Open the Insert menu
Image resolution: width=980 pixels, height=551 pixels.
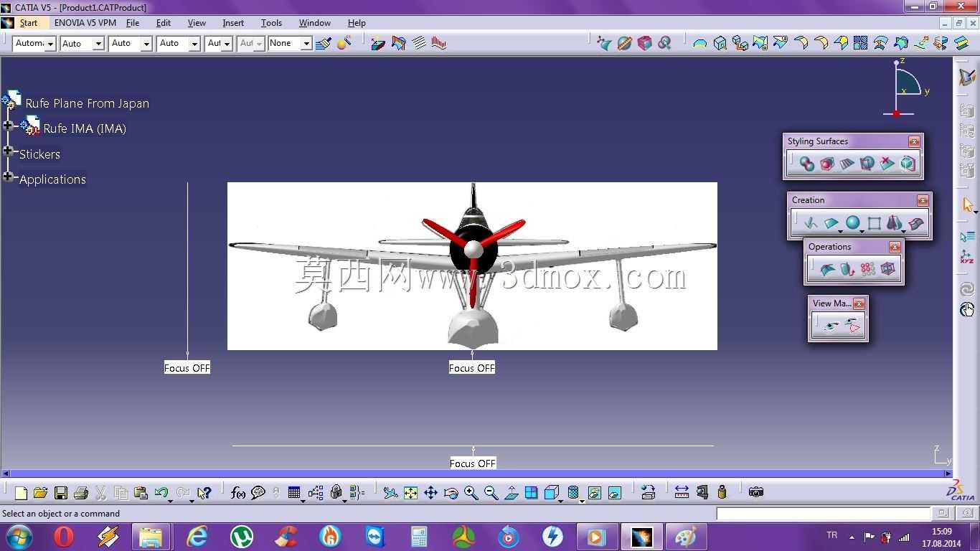(x=233, y=23)
